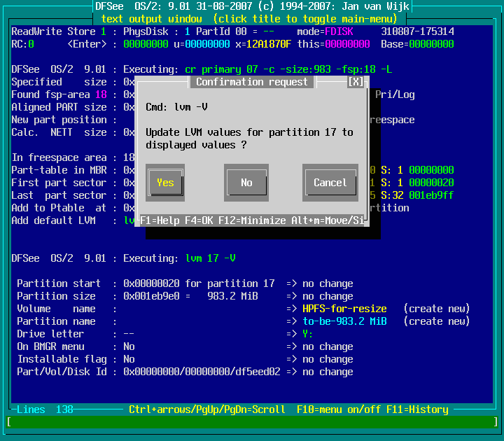Select the to-be-983.2 MiB partition name

344,321
